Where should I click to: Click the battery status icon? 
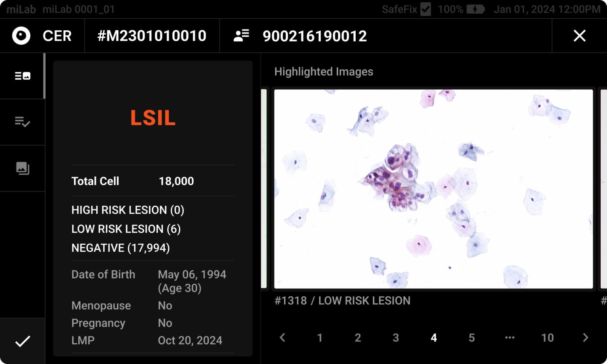pos(475,9)
